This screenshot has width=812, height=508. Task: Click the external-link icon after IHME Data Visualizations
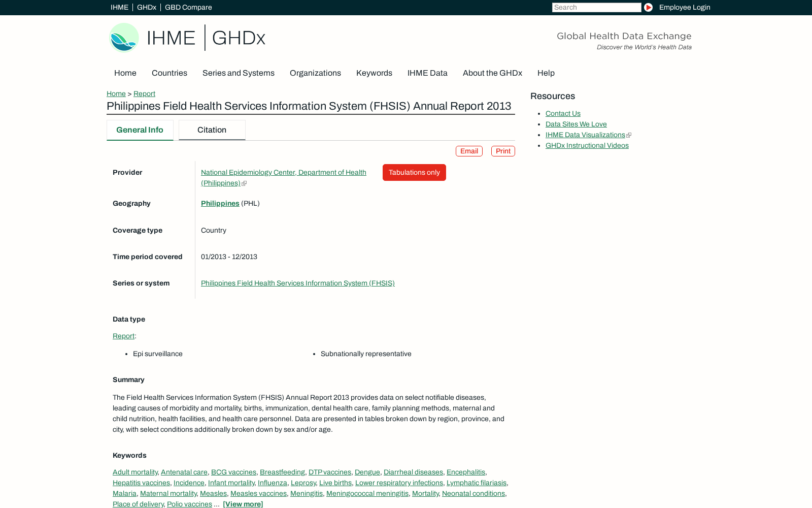(x=629, y=135)
